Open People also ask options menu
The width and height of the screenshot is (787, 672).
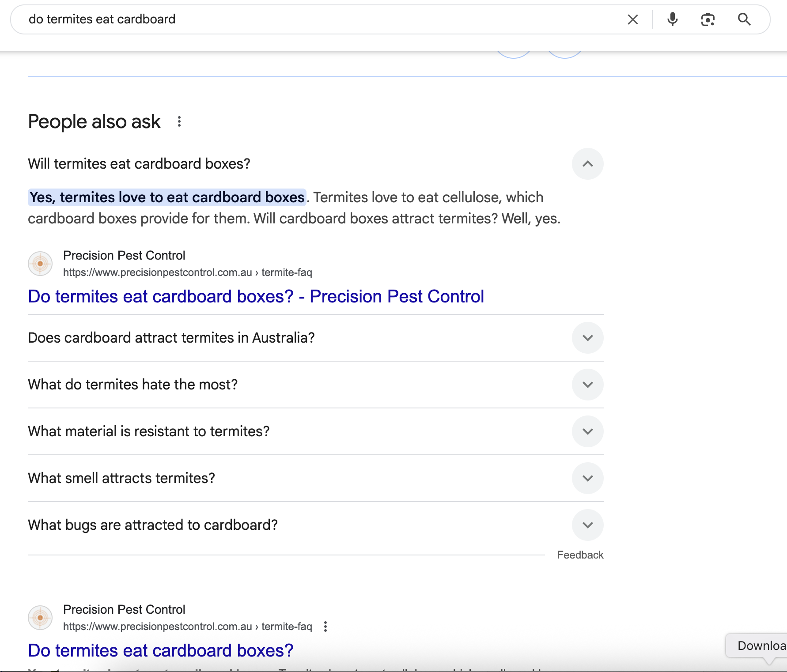179,122
